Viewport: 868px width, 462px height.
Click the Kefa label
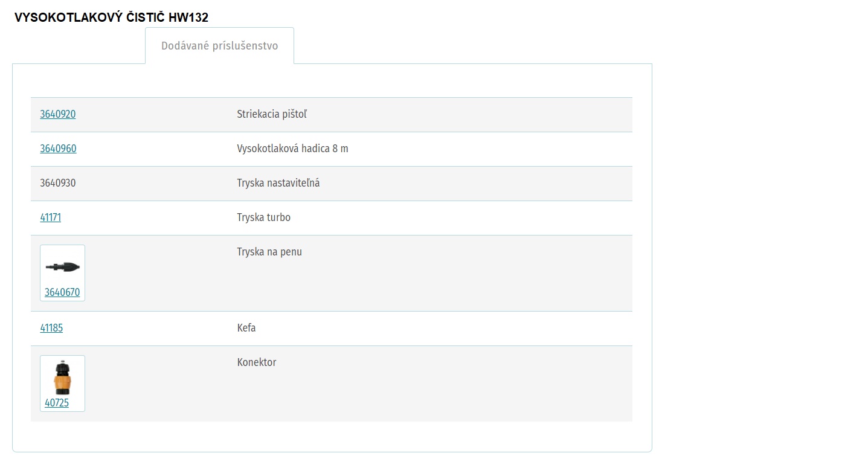(246, 328)
